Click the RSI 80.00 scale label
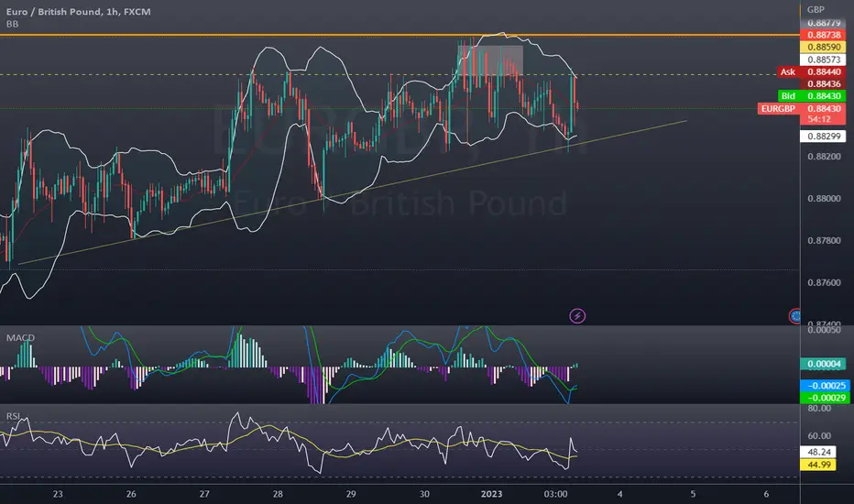This screenshot has height=504, width=854. [x=819, y=408]
